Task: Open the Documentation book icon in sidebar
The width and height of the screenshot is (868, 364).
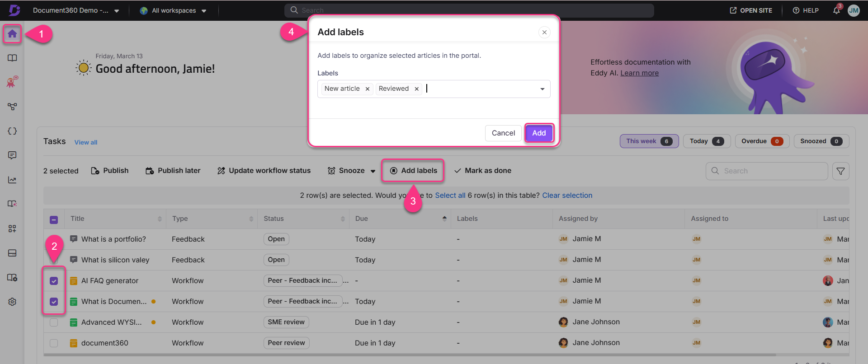Action: coord(12,58)
